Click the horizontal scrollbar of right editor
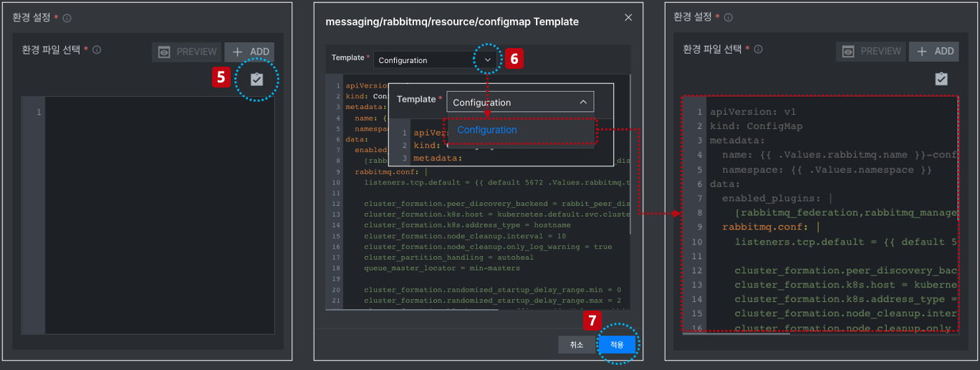The width and height of the screenshot is (980, 370). [736, 333]
